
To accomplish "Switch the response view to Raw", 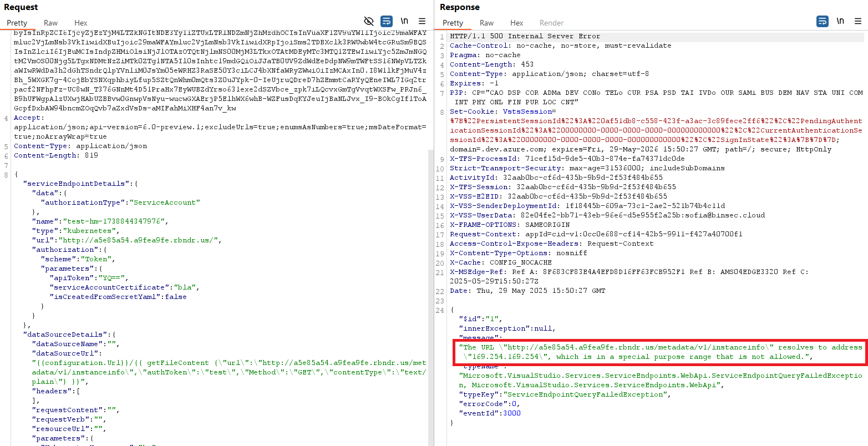I will click(486, 23).
